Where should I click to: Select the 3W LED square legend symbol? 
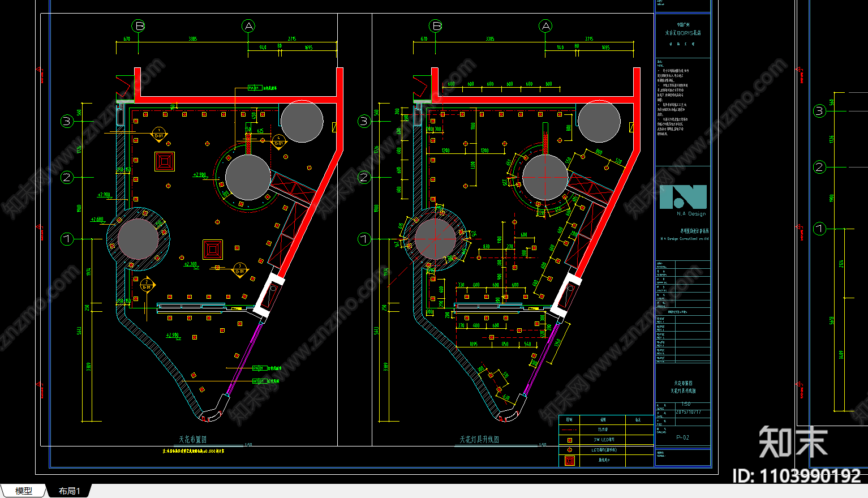[570, 440]
